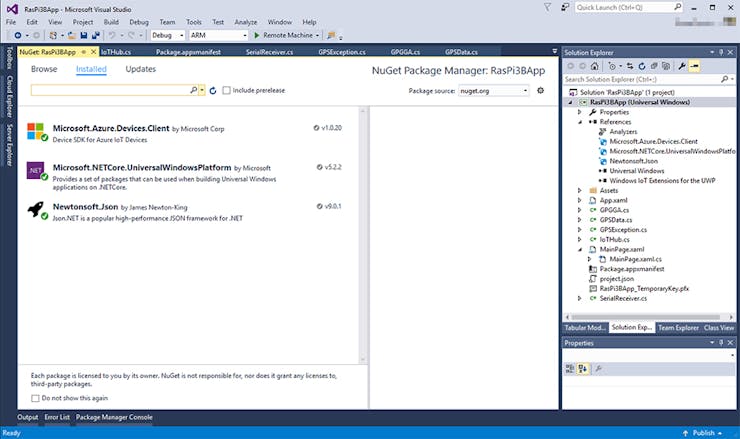This screenshot has height=439, width=740.
Task: Switch to Team Explorer tab
Action: point(678,328)
